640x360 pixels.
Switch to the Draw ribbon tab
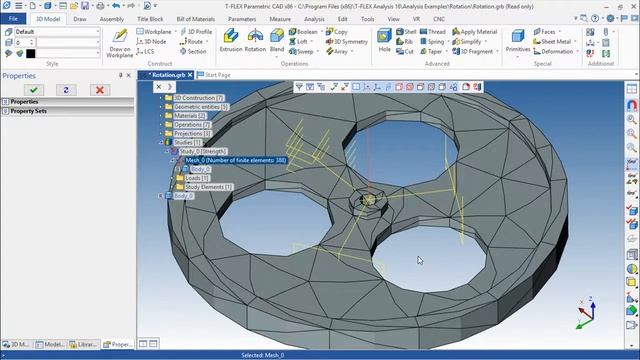(80, 19)
